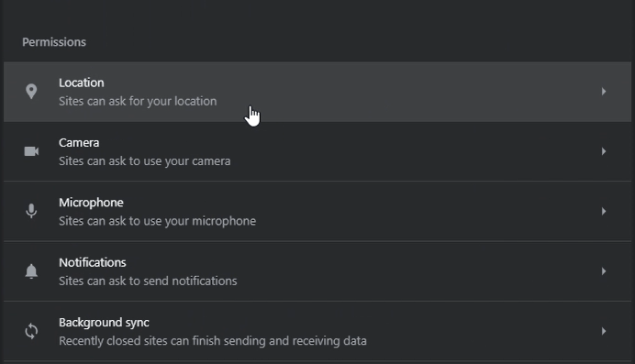Click 'Sites can ask to use your microphone'
Screen dimensions: 635x364
(x=157, y=221)
